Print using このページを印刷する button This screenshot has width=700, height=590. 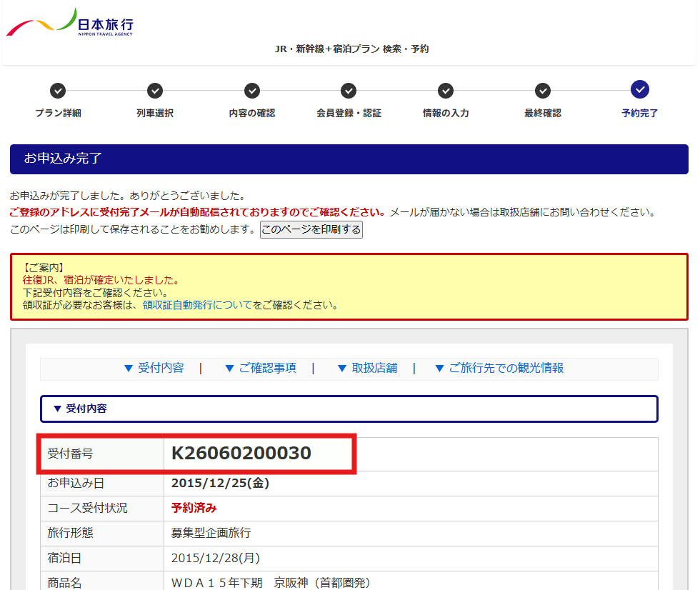click(311, 229)
